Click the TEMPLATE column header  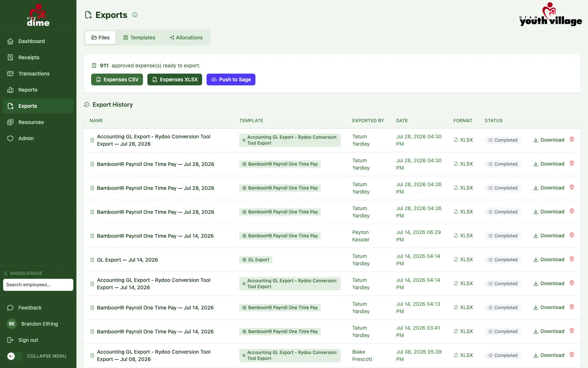251,121
